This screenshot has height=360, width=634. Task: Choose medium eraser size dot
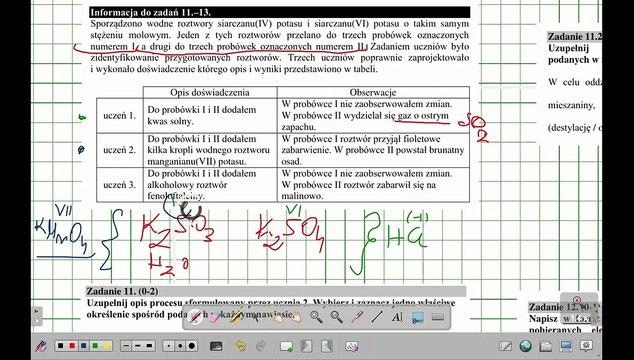click(x=180, y=346)
